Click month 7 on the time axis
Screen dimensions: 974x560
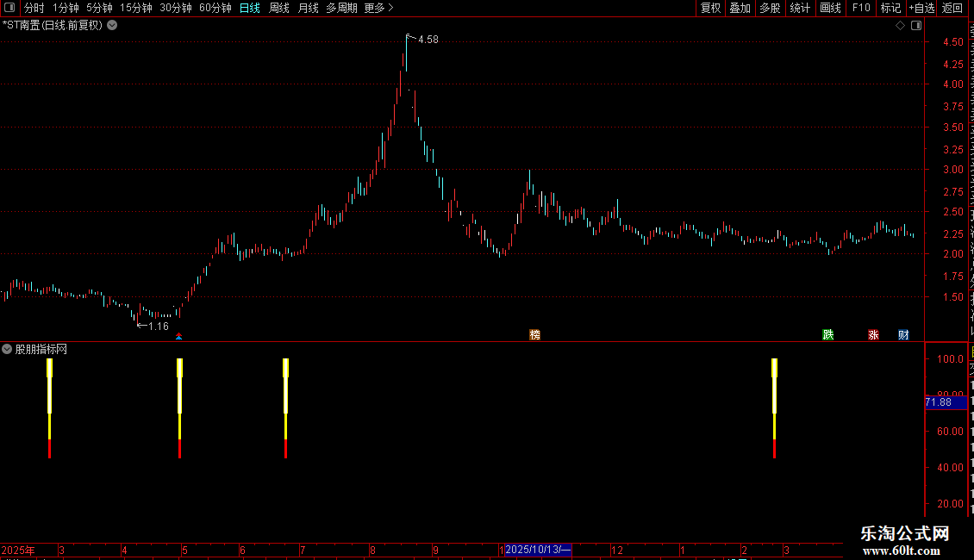point(303,550)
